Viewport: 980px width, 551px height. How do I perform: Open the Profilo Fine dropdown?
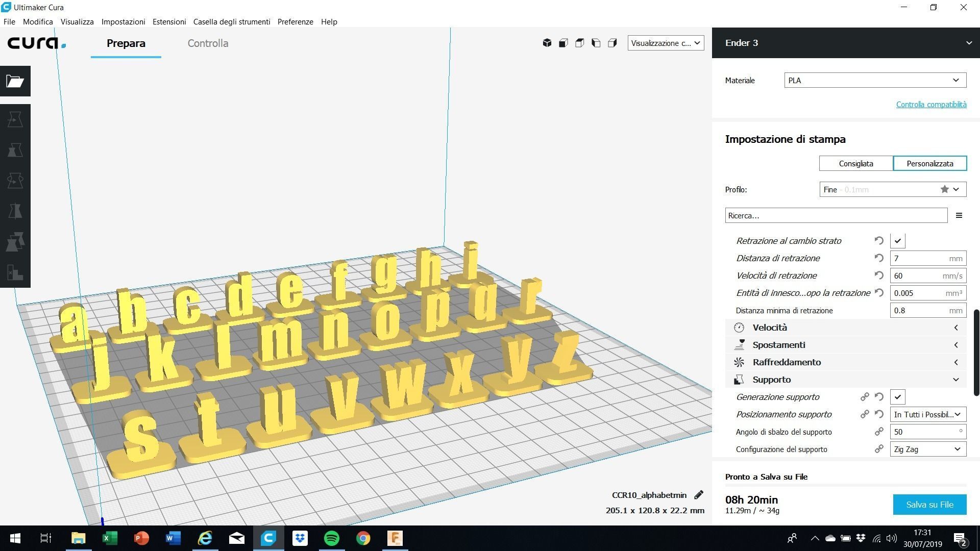click(893, 189)
